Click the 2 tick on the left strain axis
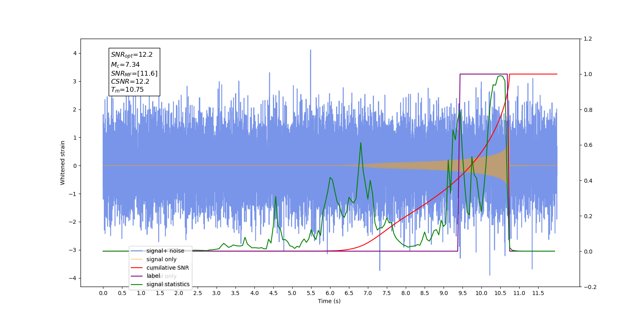 74,109
